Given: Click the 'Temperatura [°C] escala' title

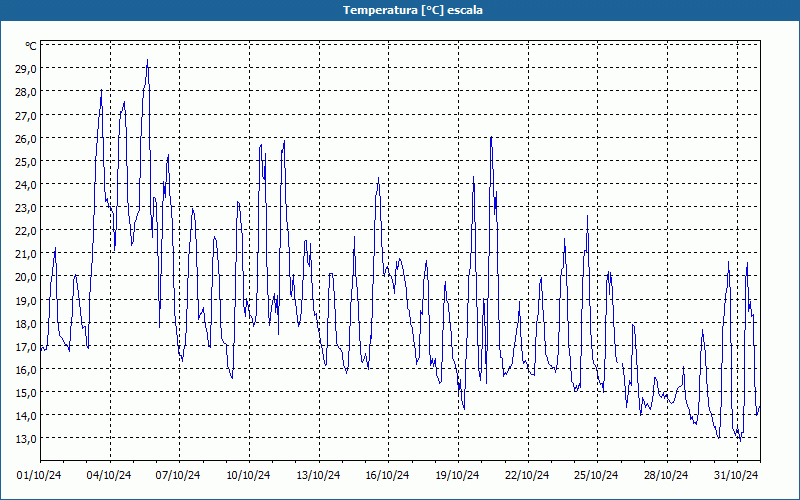Looking at the screenshot, I should coord(413,10).
